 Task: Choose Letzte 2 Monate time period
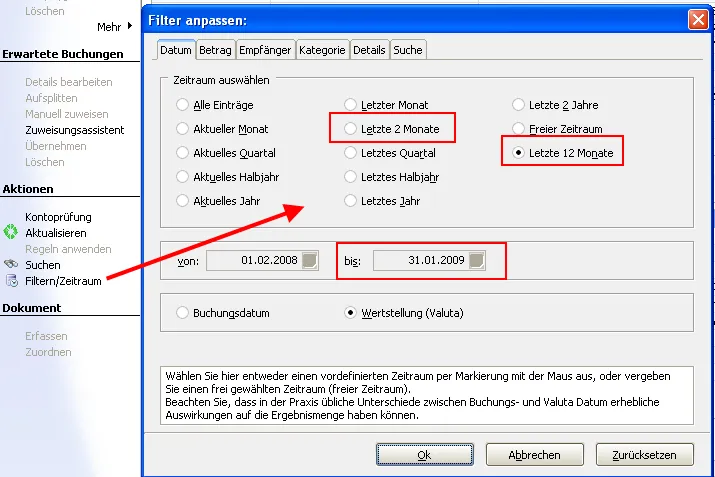pyautogui.click(x=350, y=129)
